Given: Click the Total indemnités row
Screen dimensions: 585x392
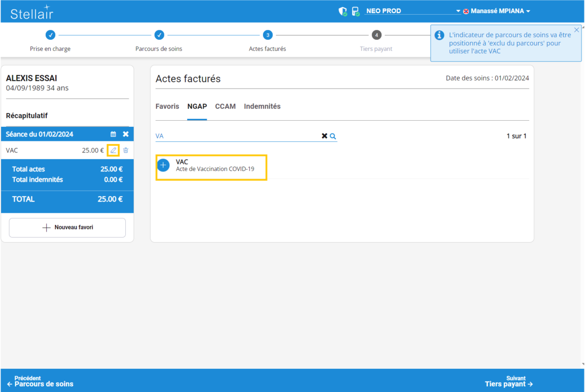Looking at the screenshot, I should click(x=67, y=180).
